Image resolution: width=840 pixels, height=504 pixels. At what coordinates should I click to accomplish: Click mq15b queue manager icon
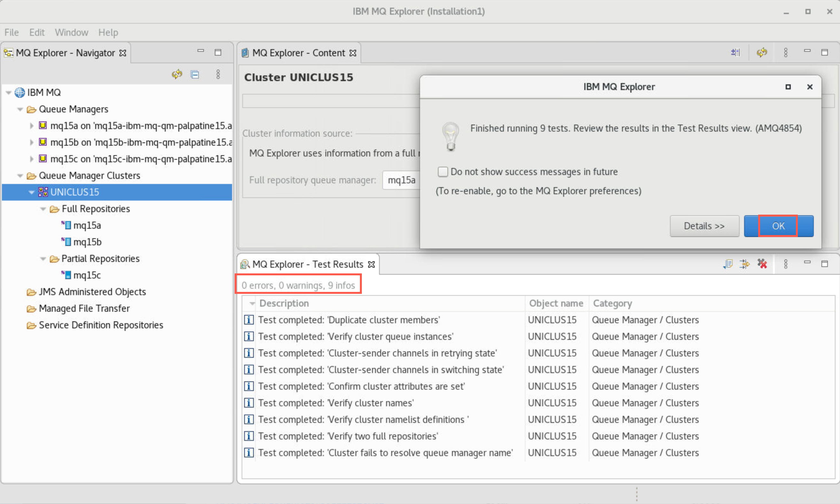point(43,142)
